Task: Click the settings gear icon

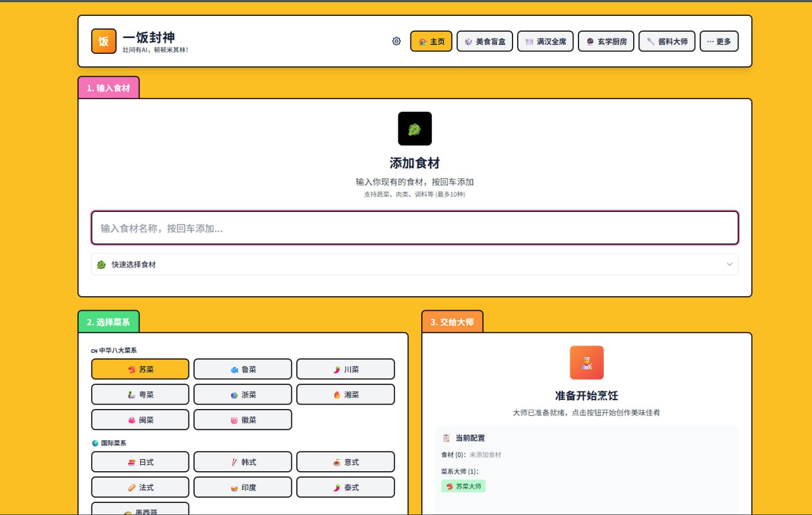Action: [396, 41]
